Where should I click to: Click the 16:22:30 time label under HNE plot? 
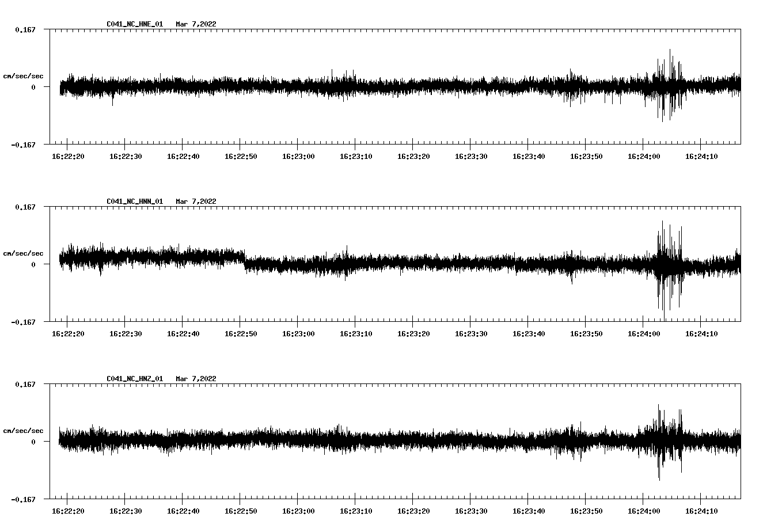(x=126, y=156)
